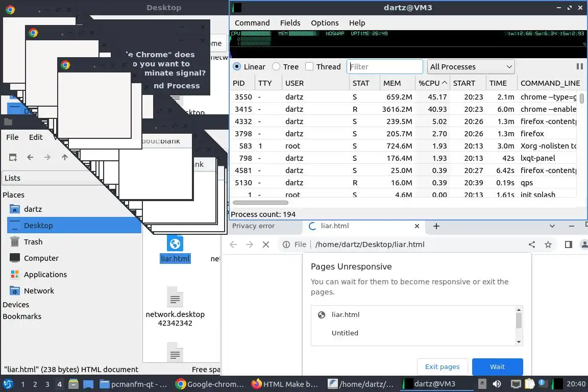
Task: Select the Xorg process row
Action: point(404,146)
